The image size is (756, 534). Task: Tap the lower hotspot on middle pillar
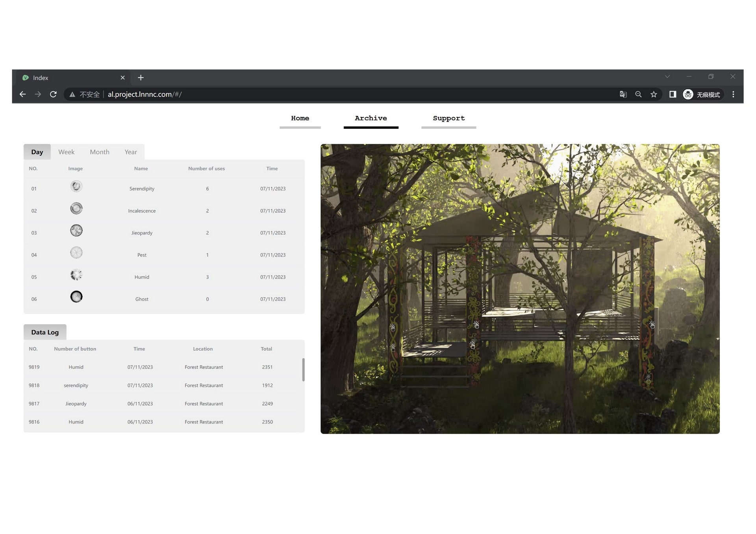click(x=472, y=345)
